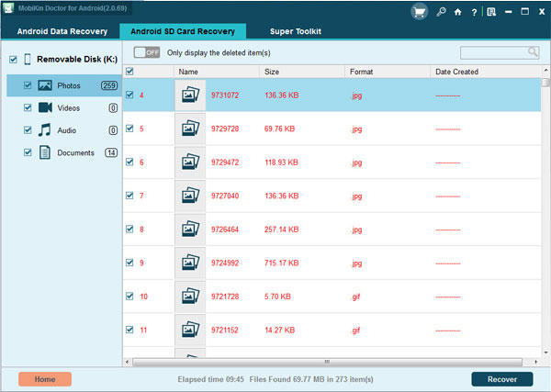Click the Home button
The image size is (551, 392).
tap(45, 379)
